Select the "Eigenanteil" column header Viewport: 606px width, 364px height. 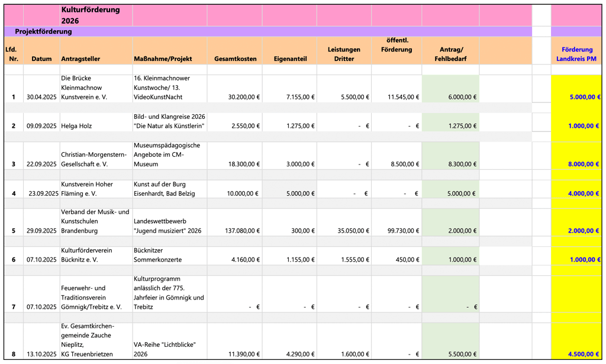(x=290, y=59)
